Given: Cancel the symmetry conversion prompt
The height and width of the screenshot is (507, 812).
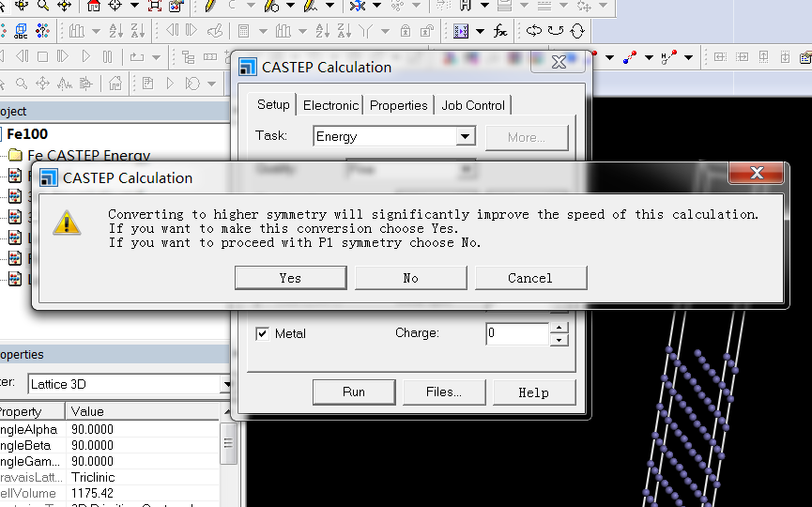Looking at the screenshot, I should 530,278.
